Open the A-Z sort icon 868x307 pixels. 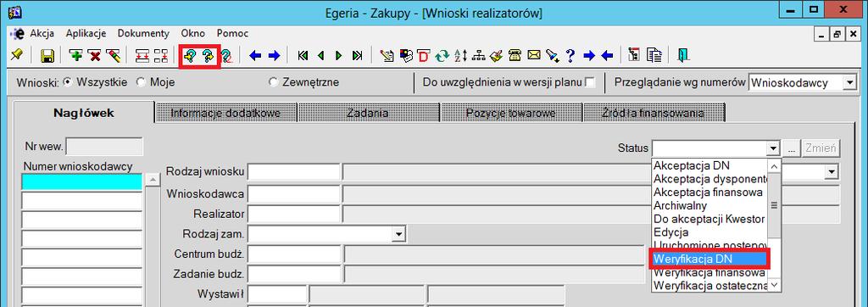[460, 55]
